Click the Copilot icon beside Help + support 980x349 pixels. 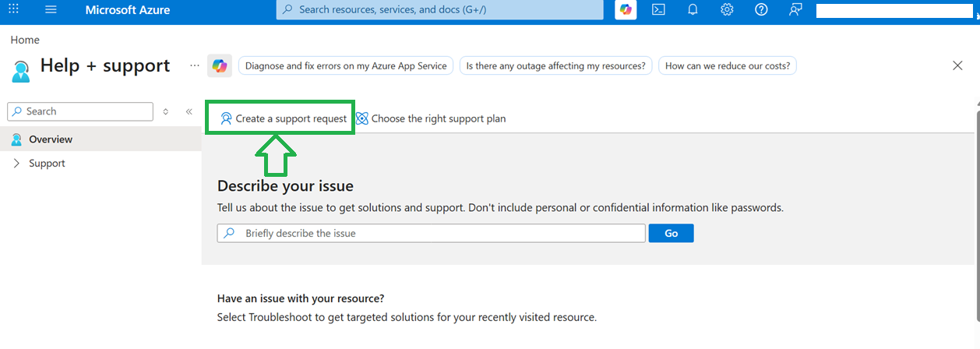point(220,66)
